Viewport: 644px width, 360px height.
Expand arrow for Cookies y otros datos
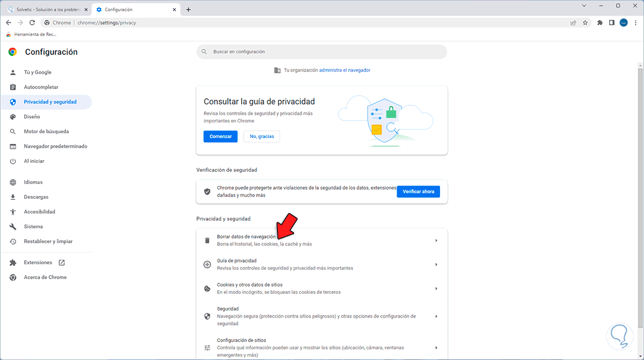[436, 289]
